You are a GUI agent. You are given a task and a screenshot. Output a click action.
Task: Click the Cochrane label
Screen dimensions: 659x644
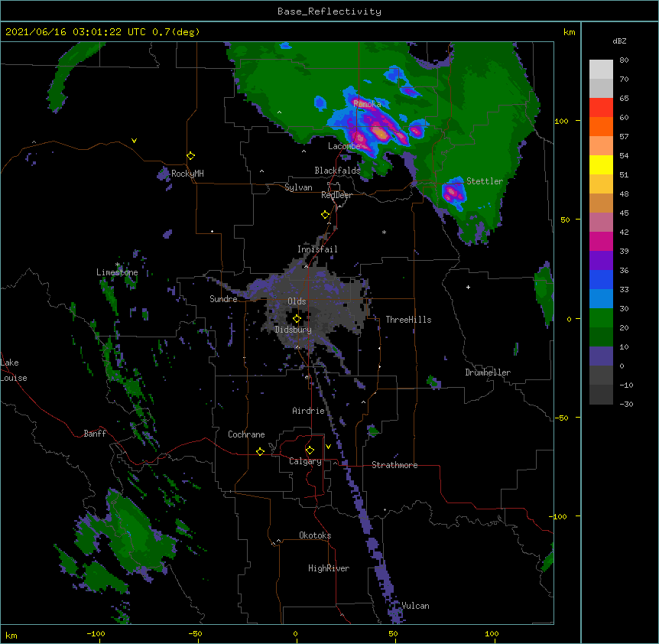246,434
